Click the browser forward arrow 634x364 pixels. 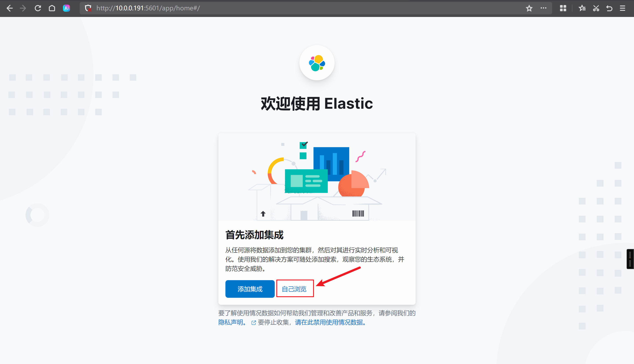(23, 8)
